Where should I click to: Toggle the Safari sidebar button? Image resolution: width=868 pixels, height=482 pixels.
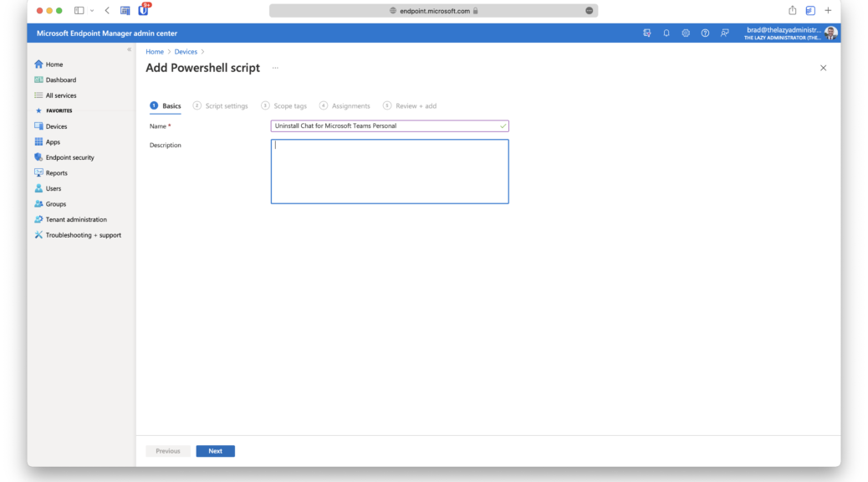pyautogui.click(x=79, y=11)
